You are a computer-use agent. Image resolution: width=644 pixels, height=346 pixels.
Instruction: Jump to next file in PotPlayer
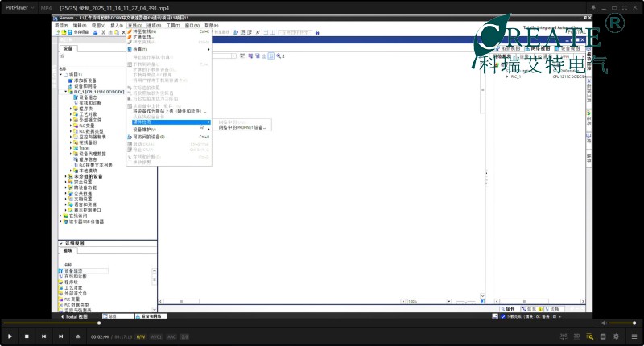click(x=61, y=336)
